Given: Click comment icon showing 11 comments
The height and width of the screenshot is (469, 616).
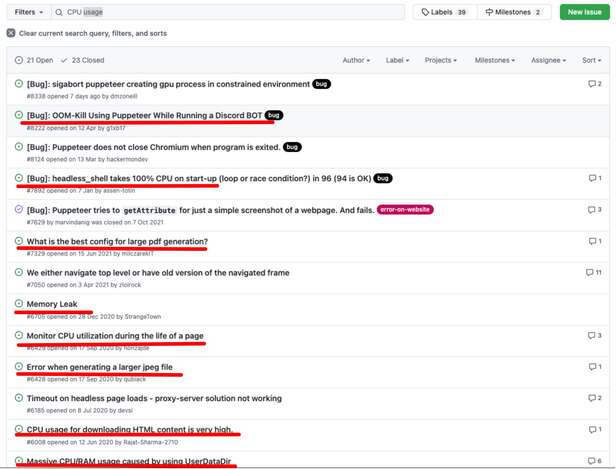Looking at the screenshot, I should (589, 272).
